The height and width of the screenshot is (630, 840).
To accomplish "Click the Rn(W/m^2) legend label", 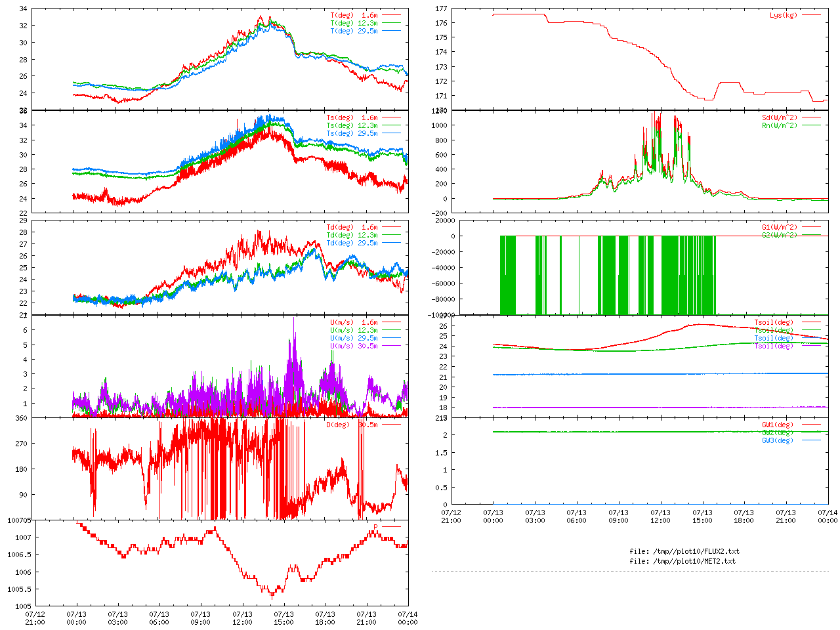I will click(779, 125).
